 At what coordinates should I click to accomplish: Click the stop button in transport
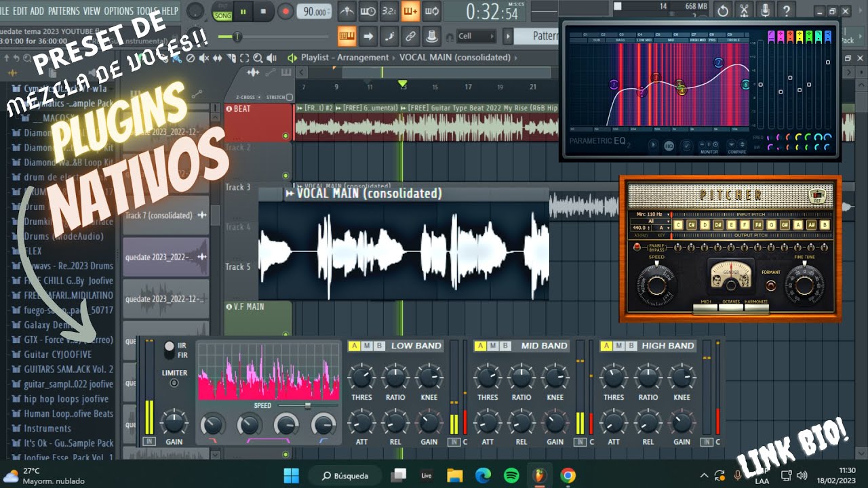(x=263, y=12)
